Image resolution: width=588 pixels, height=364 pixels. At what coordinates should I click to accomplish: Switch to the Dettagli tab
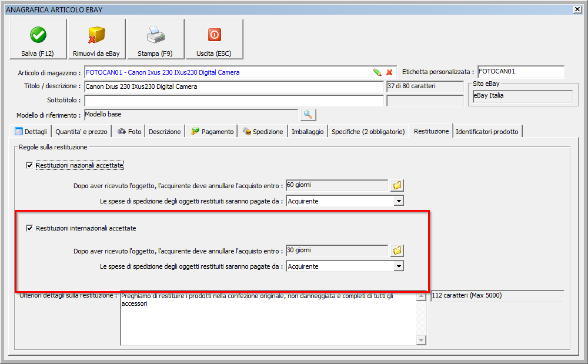31,132
